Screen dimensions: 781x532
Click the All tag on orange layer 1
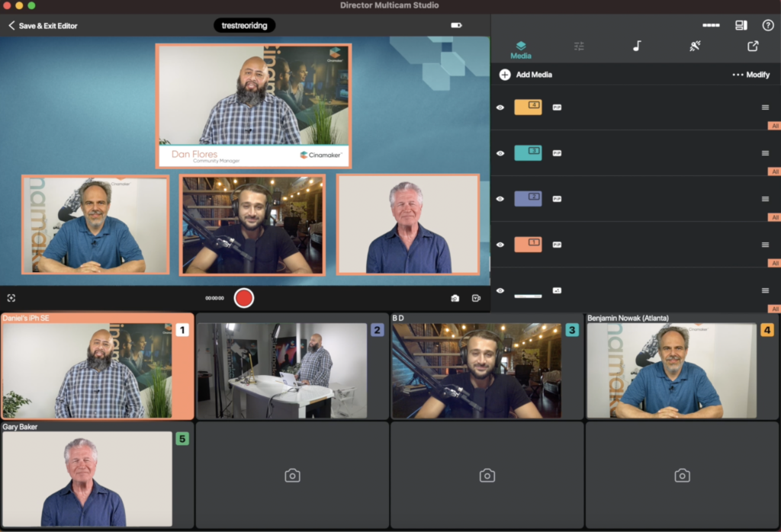click(x=775, y=263)
